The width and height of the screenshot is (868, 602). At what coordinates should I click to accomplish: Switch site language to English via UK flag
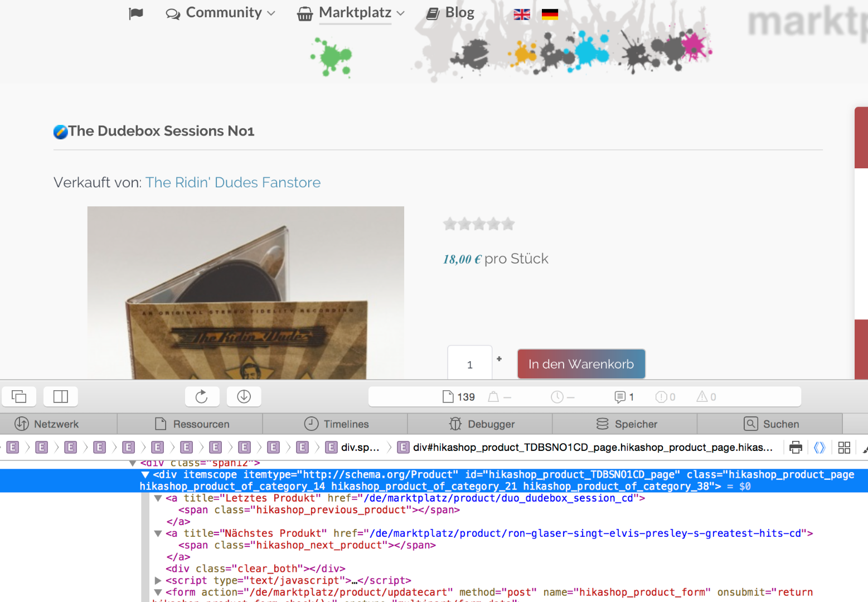tap(522, 14)
